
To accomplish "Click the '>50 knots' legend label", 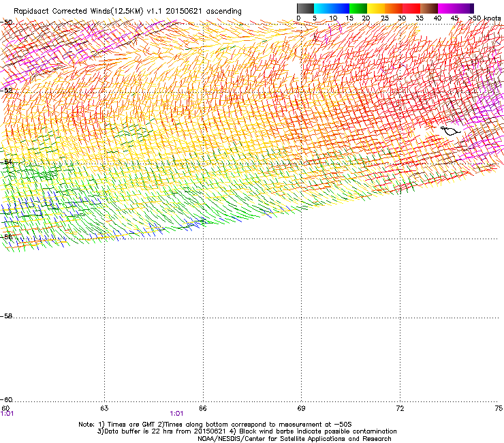I will (x=484, y=18).
